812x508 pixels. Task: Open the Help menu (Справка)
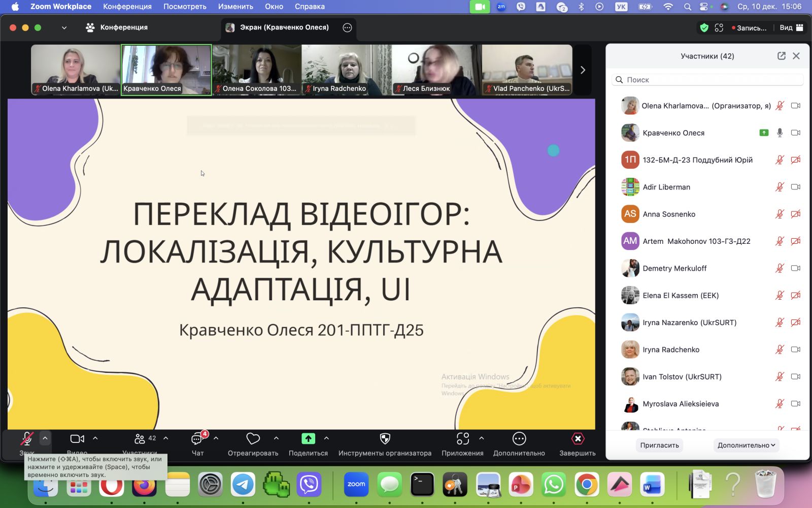click(x=310, y=7)
